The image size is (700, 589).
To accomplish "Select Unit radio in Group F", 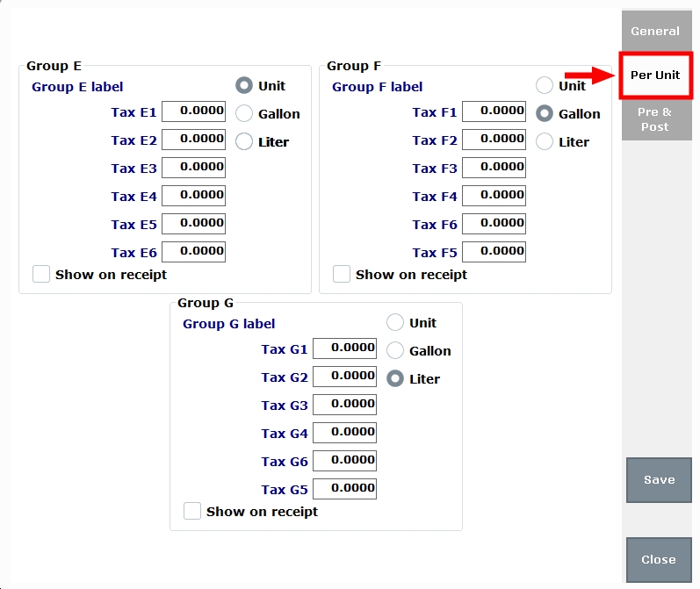I will click(545, 85).
